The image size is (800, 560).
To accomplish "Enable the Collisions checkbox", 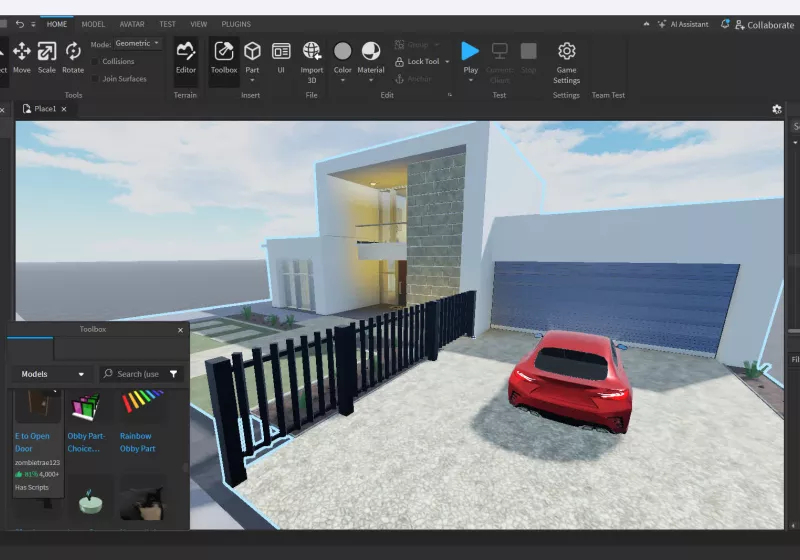I will coord(96,61).
